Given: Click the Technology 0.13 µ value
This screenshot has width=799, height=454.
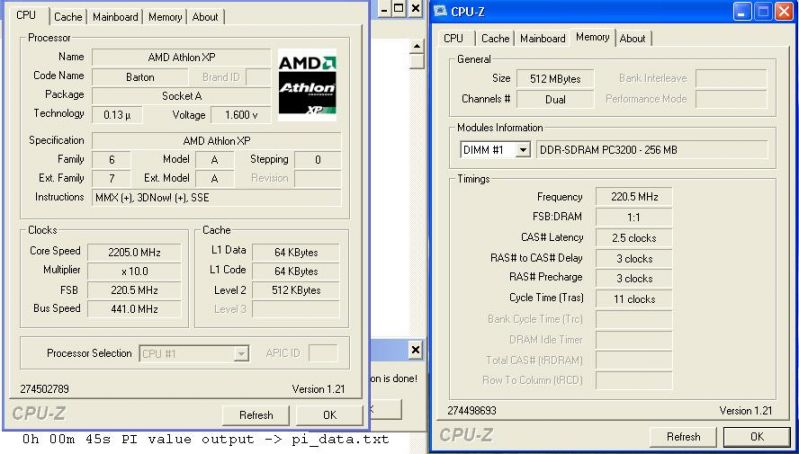Looking at the screenshot, I should 117,115.
